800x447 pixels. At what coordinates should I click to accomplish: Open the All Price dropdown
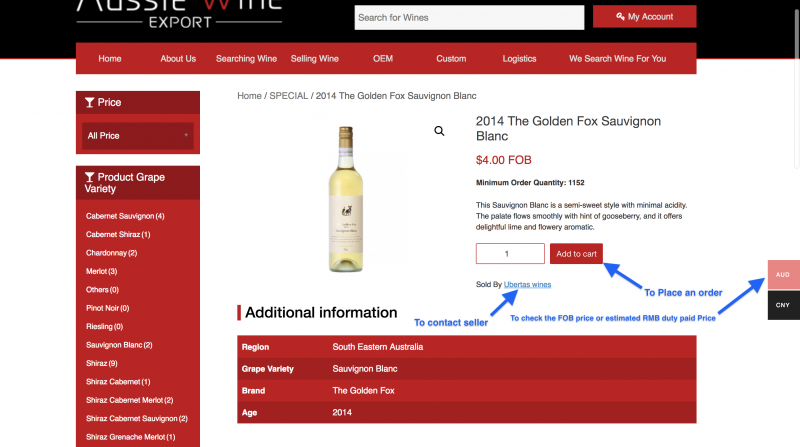point(138,136)
